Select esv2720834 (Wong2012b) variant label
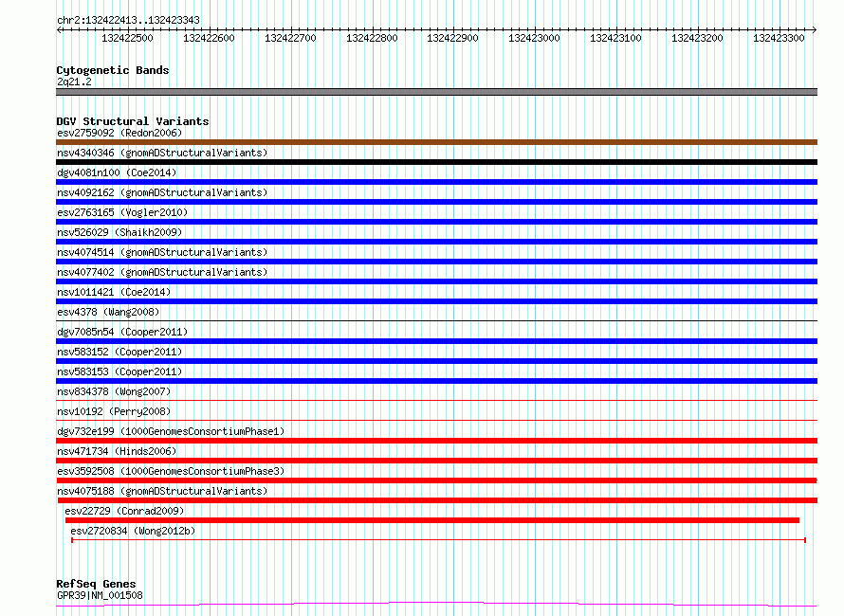This screenshot has height=616, width=844. [133, 531]
